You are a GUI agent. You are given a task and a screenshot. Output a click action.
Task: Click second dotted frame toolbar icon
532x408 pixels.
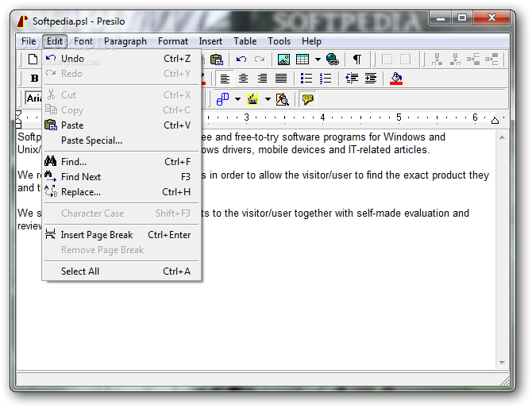[405, 60]
